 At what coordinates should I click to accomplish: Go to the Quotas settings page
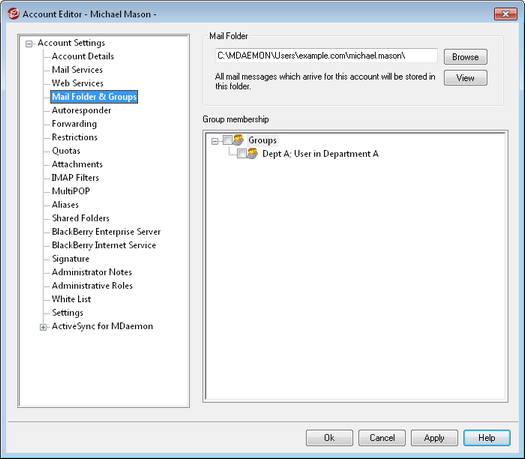[x=66, y=151]
